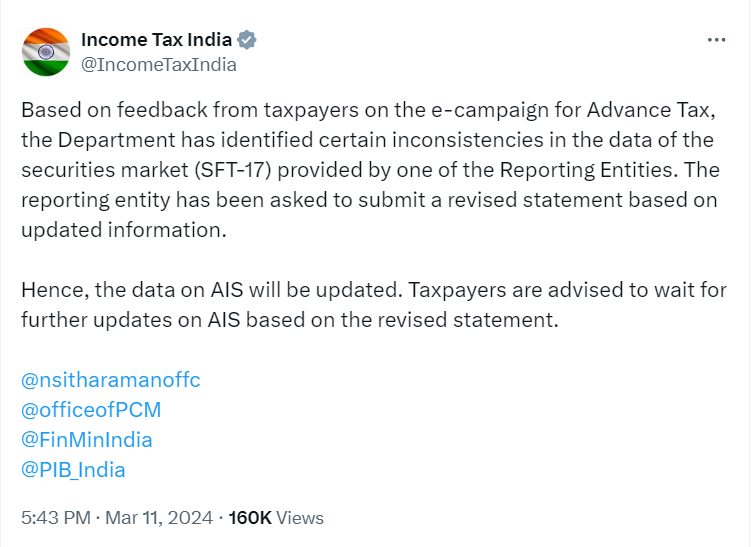Screen dimensions: 756x547
Task: Open the Income Tax India profile picture
Action: (x=46, y=52)
